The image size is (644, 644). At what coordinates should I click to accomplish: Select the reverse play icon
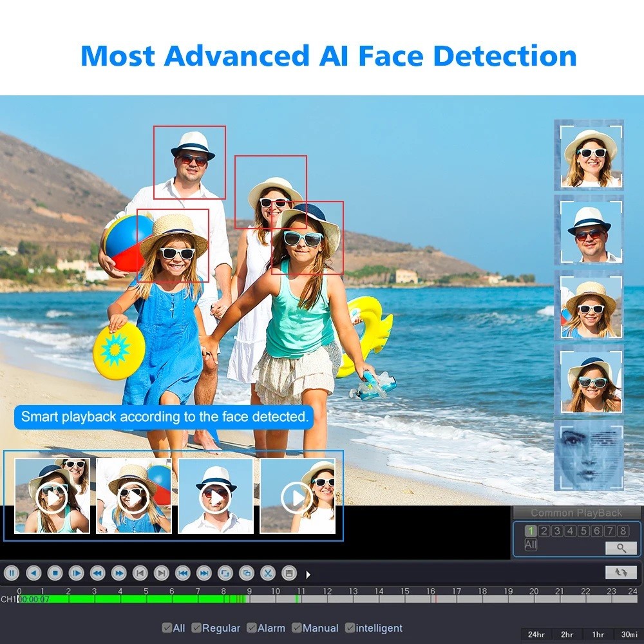pyautogui.click(x=33, y=573)
